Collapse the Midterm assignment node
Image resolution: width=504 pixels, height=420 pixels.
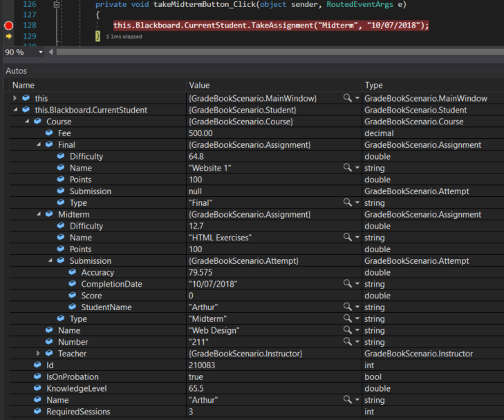point(39,214)
